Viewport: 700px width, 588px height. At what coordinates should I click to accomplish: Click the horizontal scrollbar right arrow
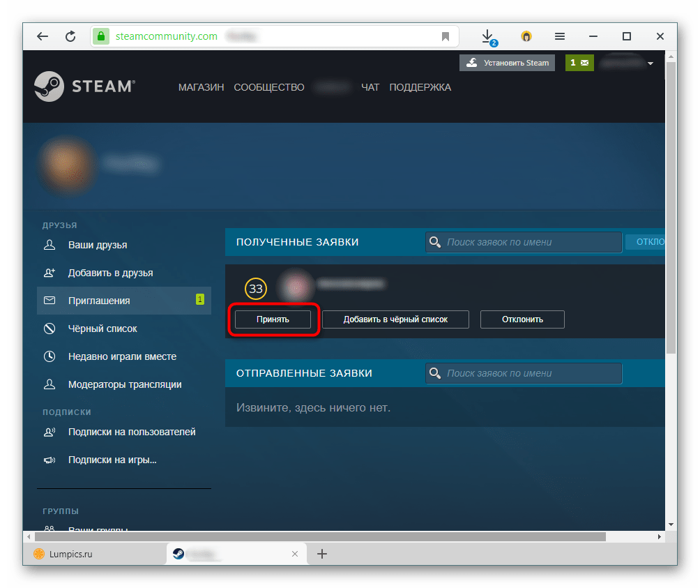pos(660,536)
